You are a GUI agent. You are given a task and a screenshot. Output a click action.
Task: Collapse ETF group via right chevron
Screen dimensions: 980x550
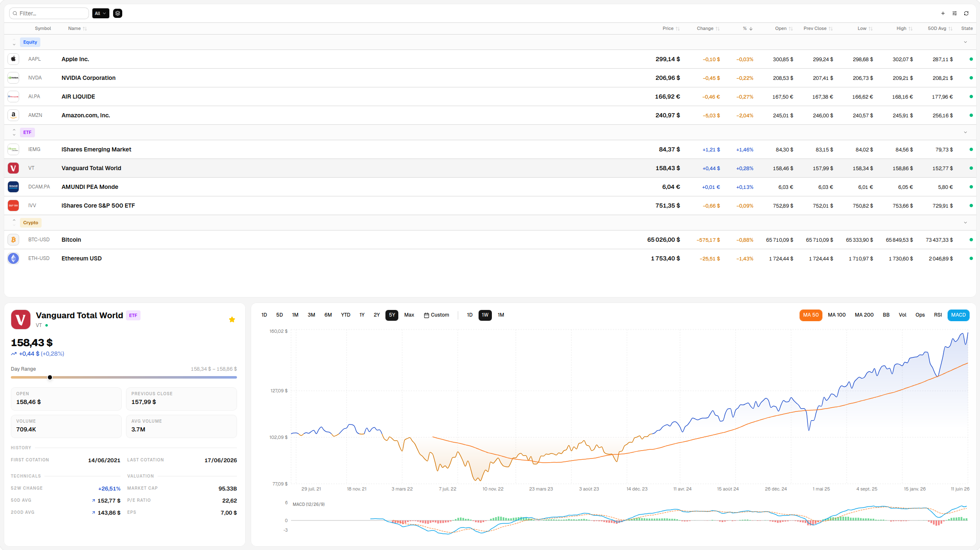tap(965, 132)
